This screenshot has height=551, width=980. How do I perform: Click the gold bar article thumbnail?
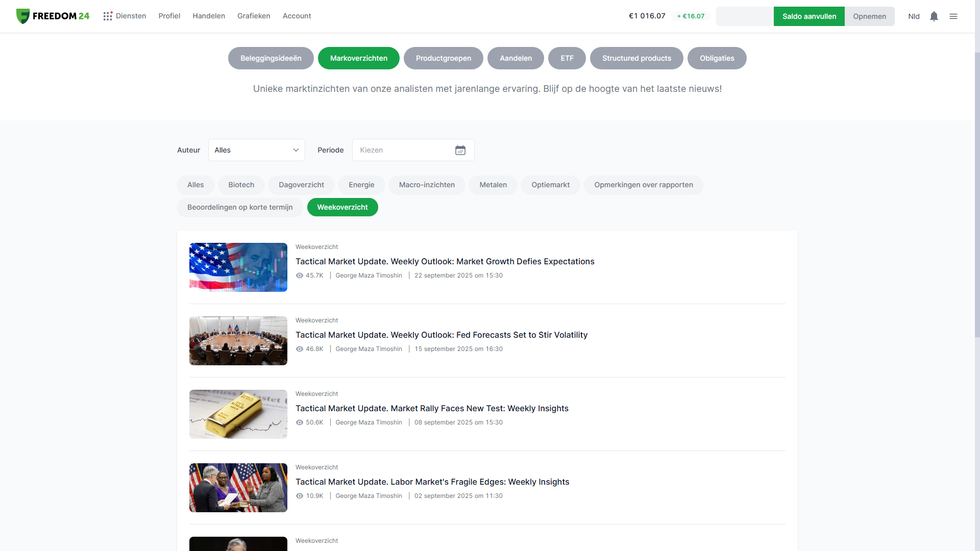click(238, 414)
